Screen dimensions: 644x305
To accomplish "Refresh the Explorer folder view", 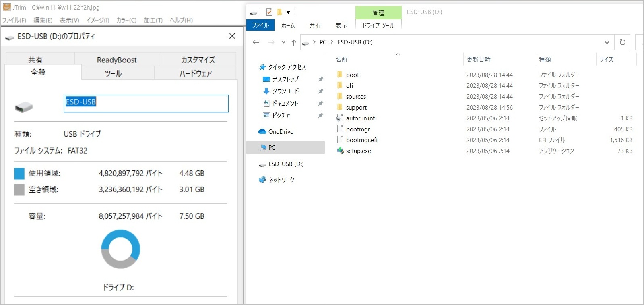I will (x=623, y=42).
